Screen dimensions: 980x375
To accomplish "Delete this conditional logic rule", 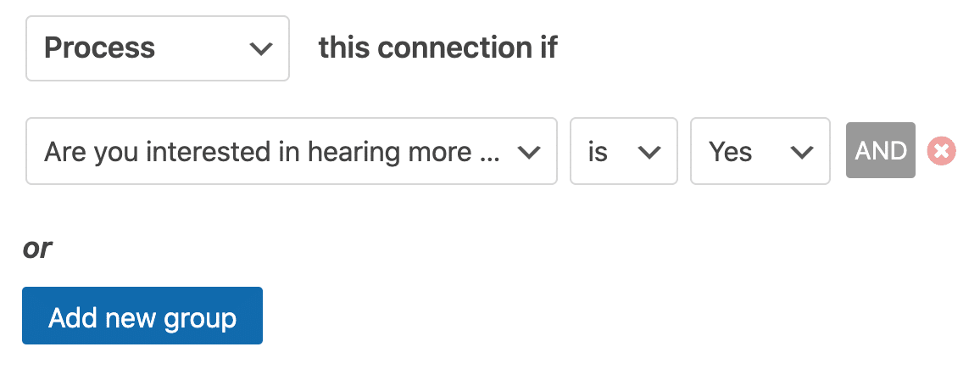I will (941, 151).
